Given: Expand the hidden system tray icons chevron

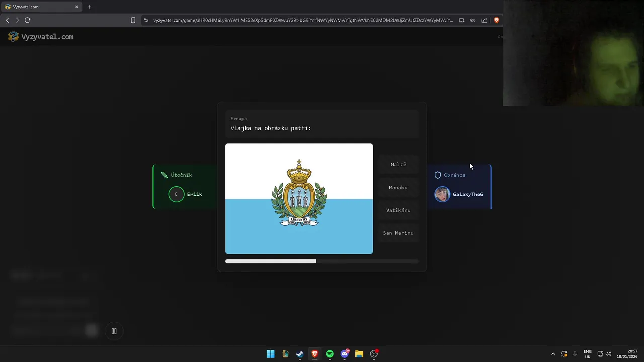Looking at the screenshot, I should 553,354.
